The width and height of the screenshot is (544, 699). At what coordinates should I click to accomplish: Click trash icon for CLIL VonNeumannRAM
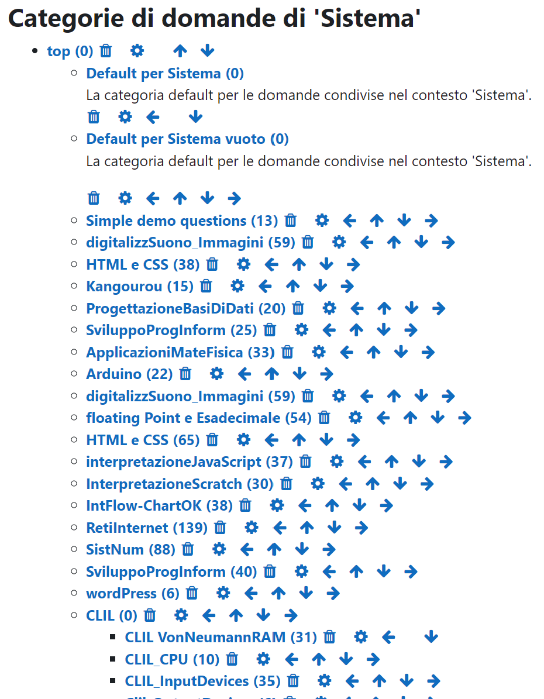tap(330, 637)
